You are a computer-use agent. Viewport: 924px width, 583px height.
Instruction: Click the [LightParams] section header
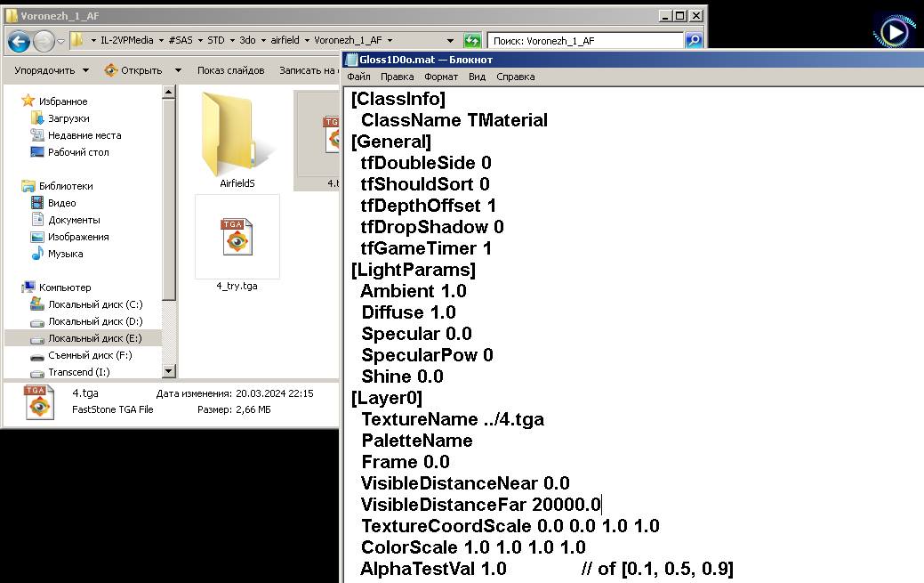point(414,270)
